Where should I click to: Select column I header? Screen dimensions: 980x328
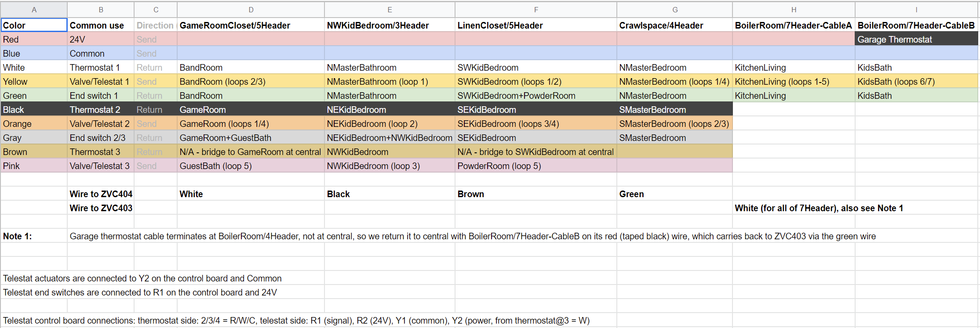(916, 10)
